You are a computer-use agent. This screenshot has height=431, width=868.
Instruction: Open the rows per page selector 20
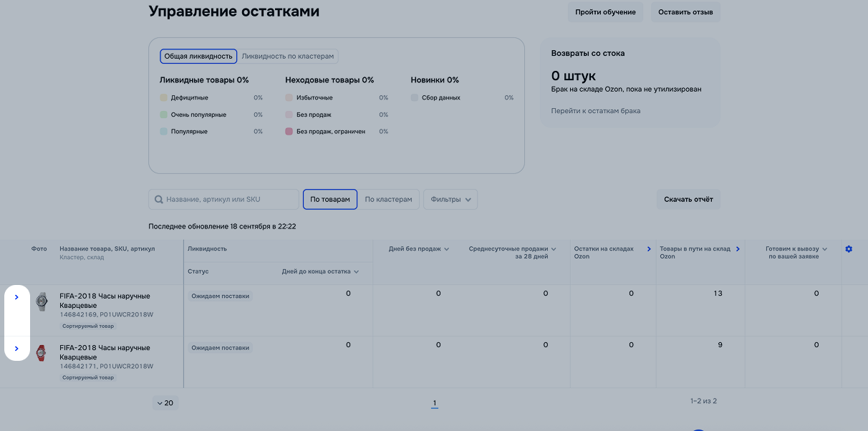(165, 403)
